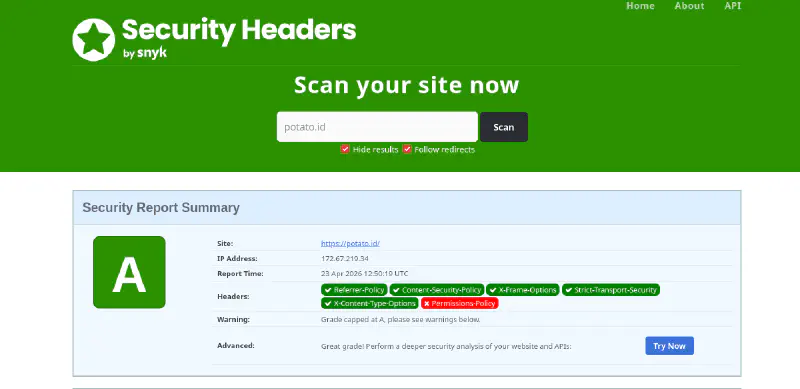Click the Strict-Transport-Security header badge
Image resolution: width=800 pixels, height=389 pixels.
[611, 290]
